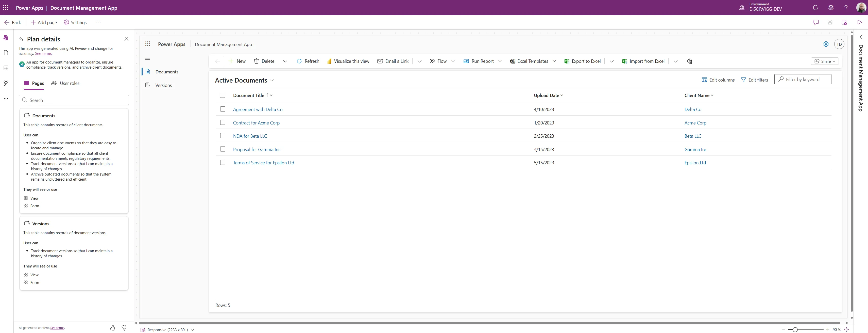Check the Agreement with Delta Co row

(x=223, y=109)
